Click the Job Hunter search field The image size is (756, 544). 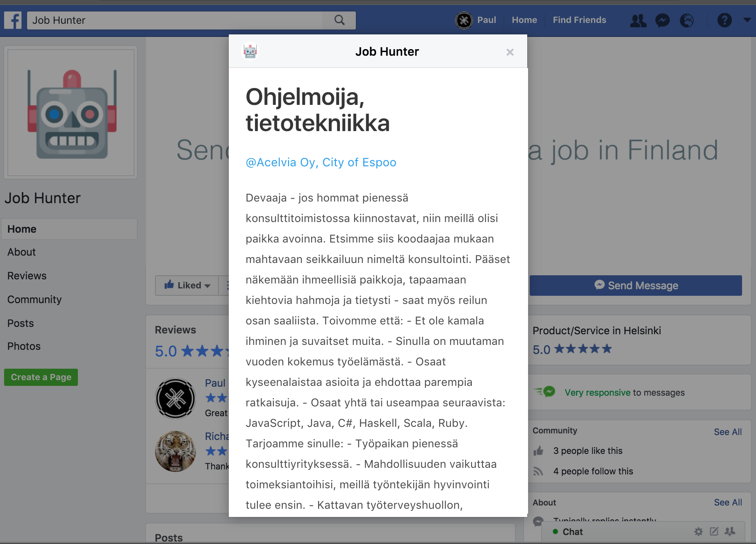(175, 20)
